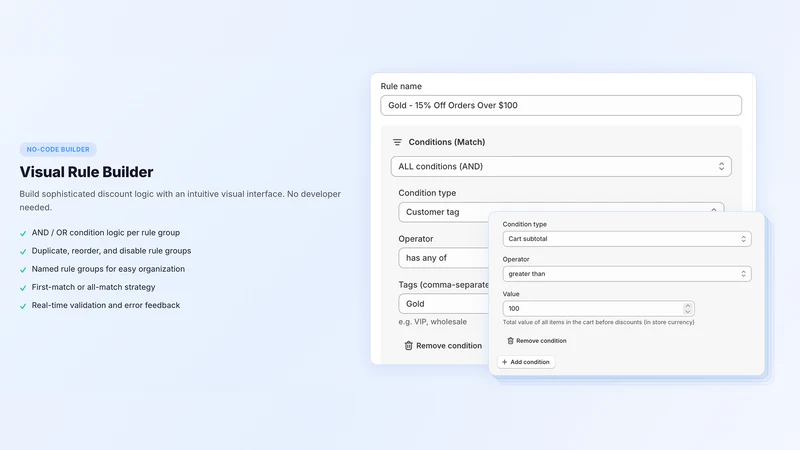The image size is (800, 450).
Task: Click the 'Total value of all items' help text
Action: click(598, 322)
